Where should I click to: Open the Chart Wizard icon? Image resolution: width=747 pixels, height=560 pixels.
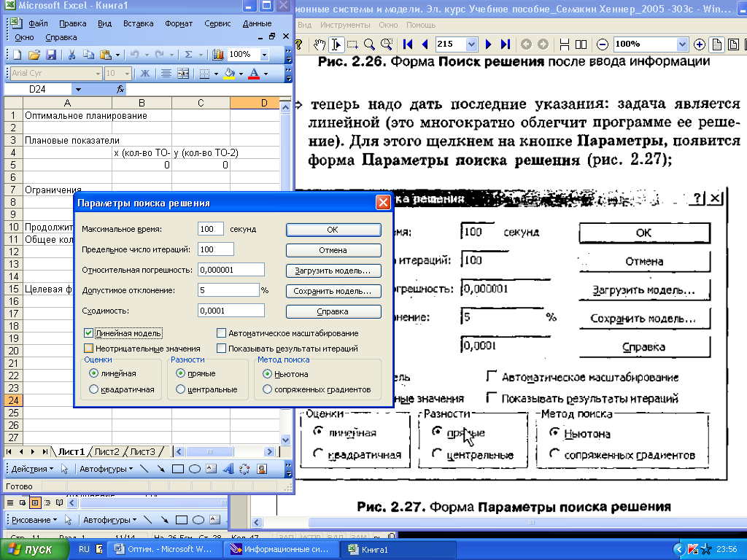tap(218, 55)
